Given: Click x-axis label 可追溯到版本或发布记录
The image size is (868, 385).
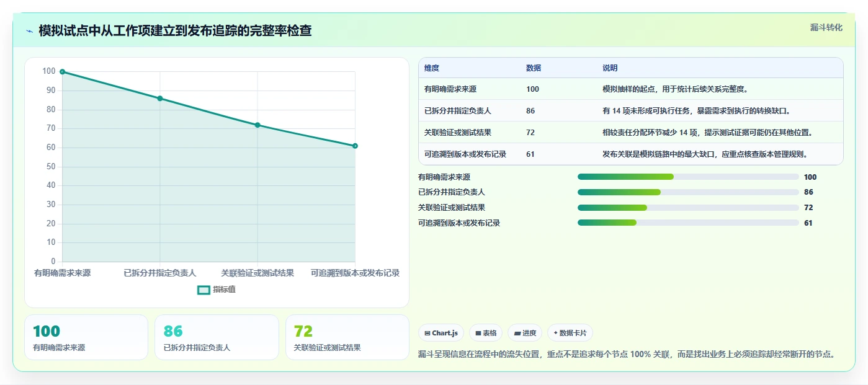Looking at the screenshot, I should click(355, 273).
